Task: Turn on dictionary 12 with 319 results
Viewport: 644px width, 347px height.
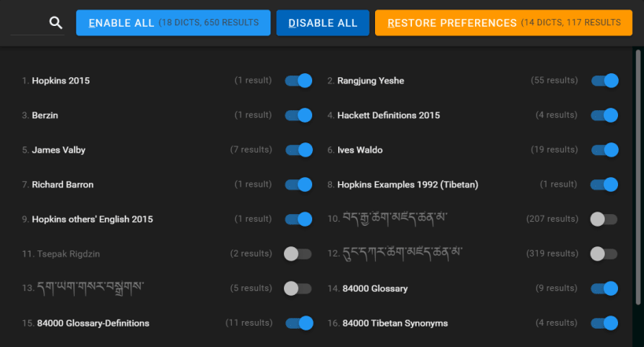Action: click(x=604, y=253)
